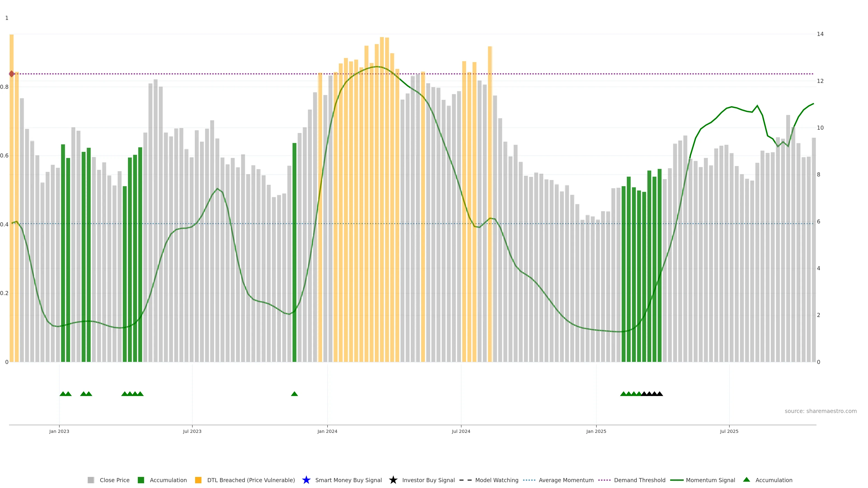Viewport: 868px width, 488px height.
Task: Click the Close Price legend label
Action: click(x=115, y=480)
